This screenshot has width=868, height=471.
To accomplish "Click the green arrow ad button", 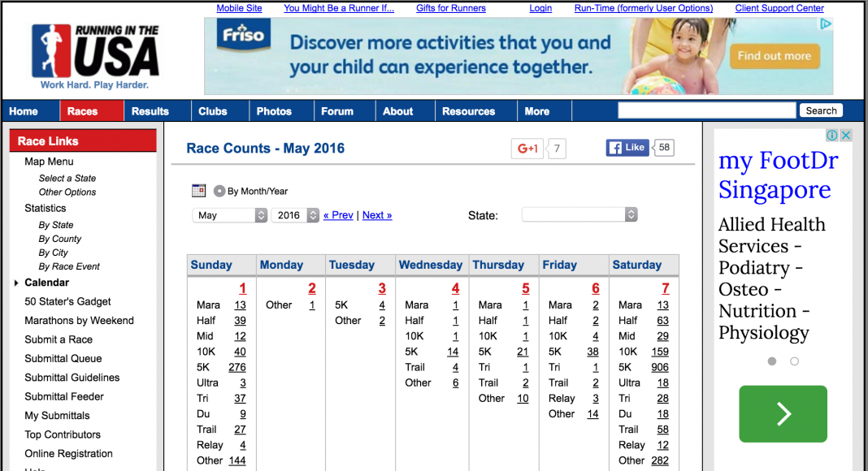I will [783, 413].
